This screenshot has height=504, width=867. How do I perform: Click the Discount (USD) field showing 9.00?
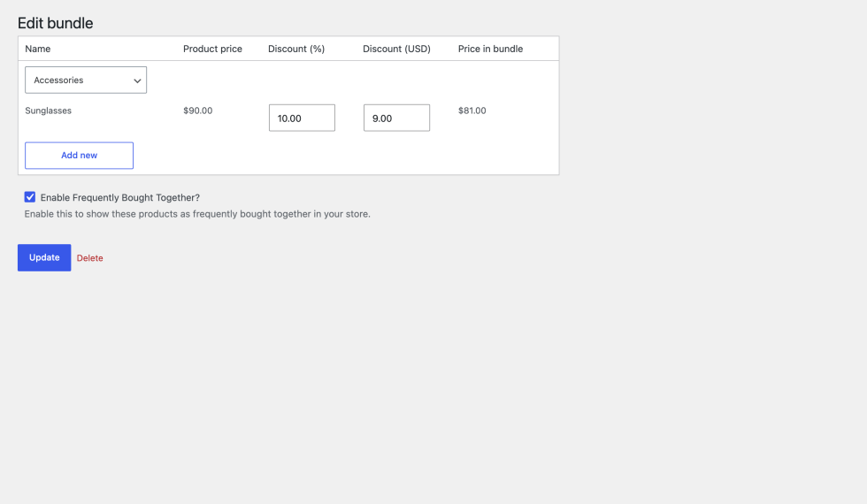point(396,118)
